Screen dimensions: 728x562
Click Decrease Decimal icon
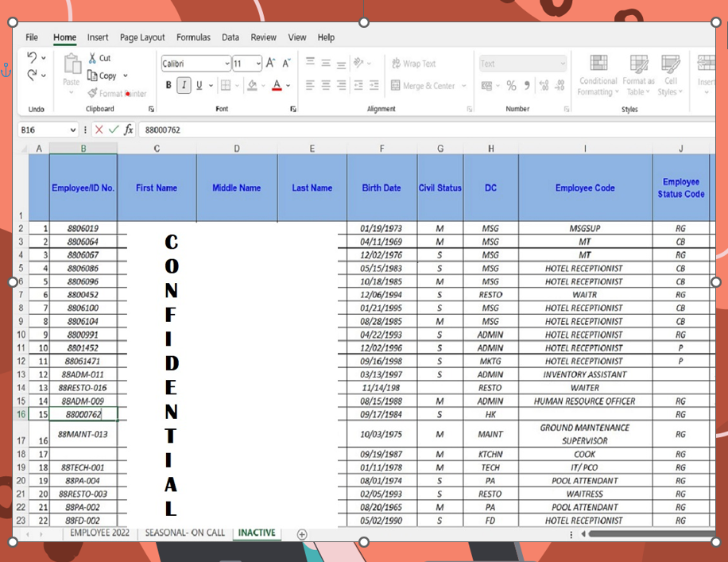[x=560, y=86]
